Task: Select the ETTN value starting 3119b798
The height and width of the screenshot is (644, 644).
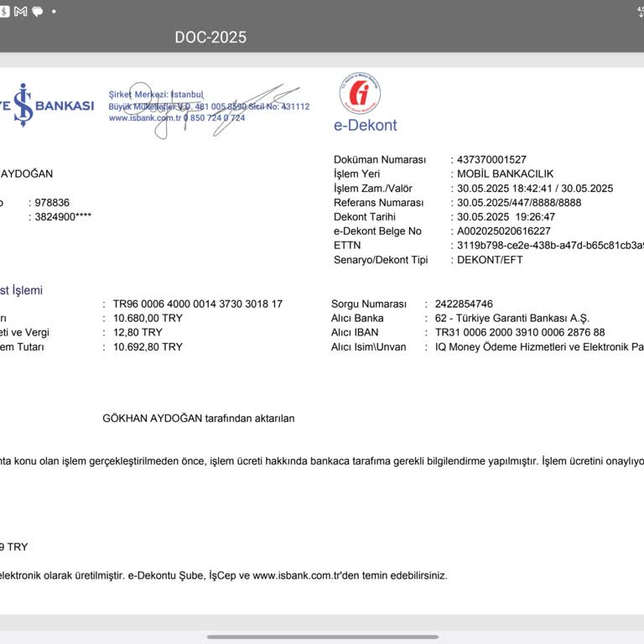Action: 550,245
